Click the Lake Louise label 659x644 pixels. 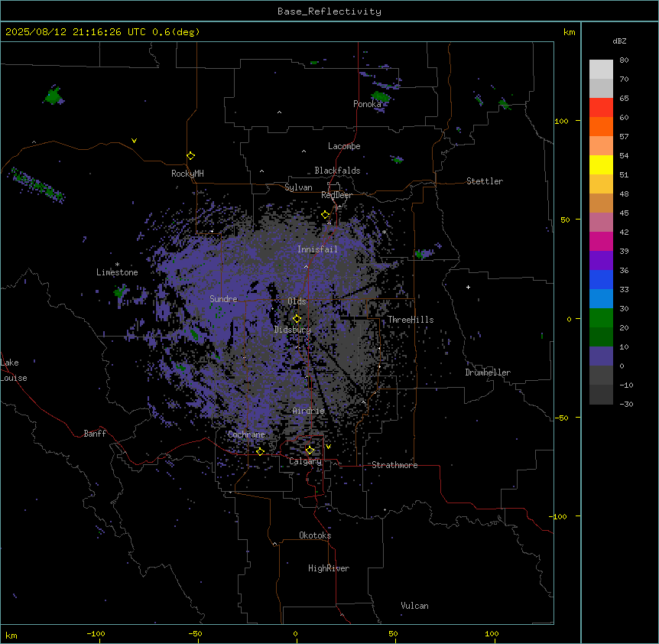(14, 370)
